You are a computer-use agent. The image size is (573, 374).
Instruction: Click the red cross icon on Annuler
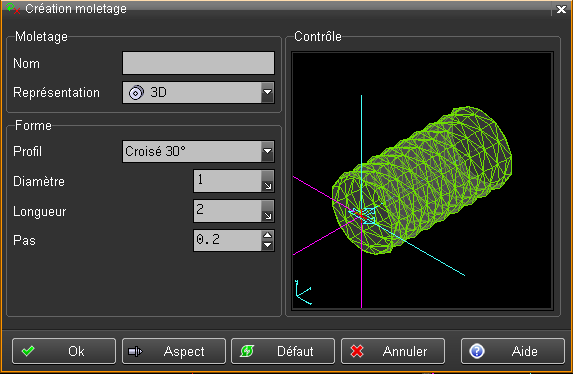pyautogui.click(x=357, y=351)
